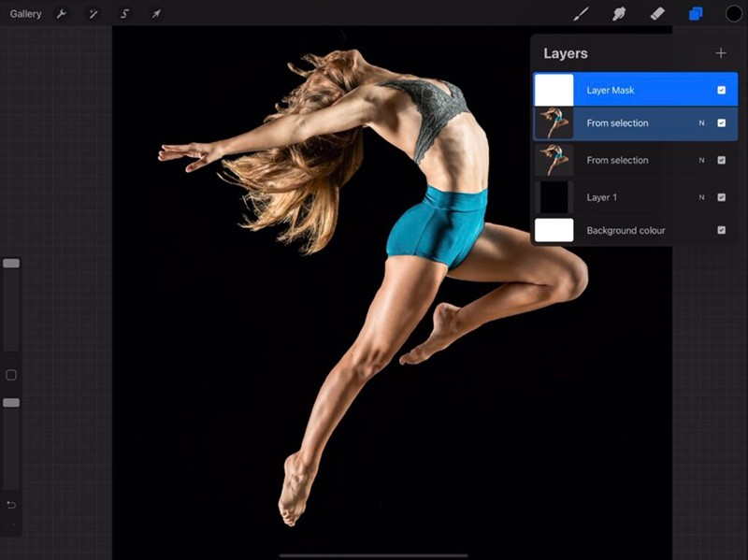Screen dimensions: 748x560
Task: Open the Layers panel icon
Action: click(x=694, y=13)
